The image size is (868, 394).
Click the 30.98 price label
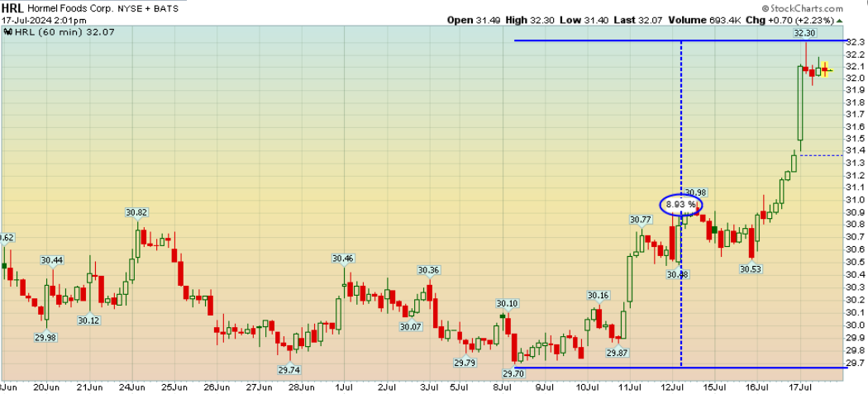[x=696, y=192]
